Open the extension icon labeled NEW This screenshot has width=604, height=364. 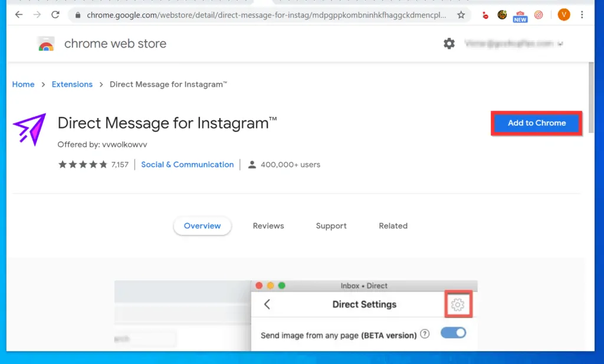[520, 16]
